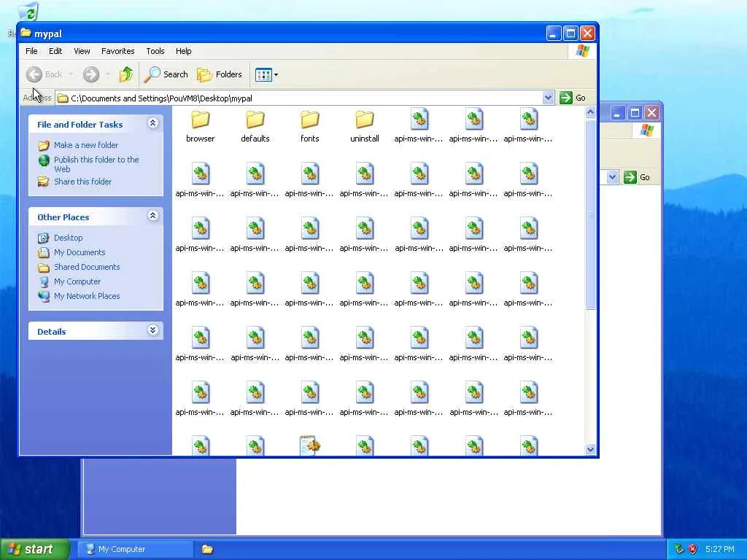
Task: Open the Back history dropdown arrow
Action: (71, 74)
